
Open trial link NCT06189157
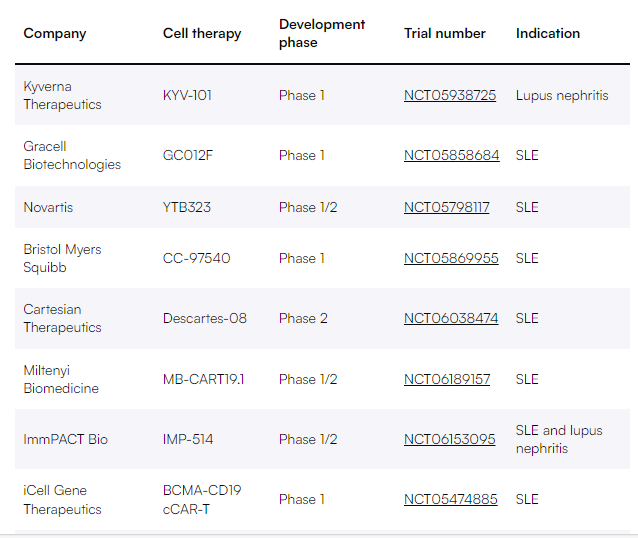click(447, 379)
